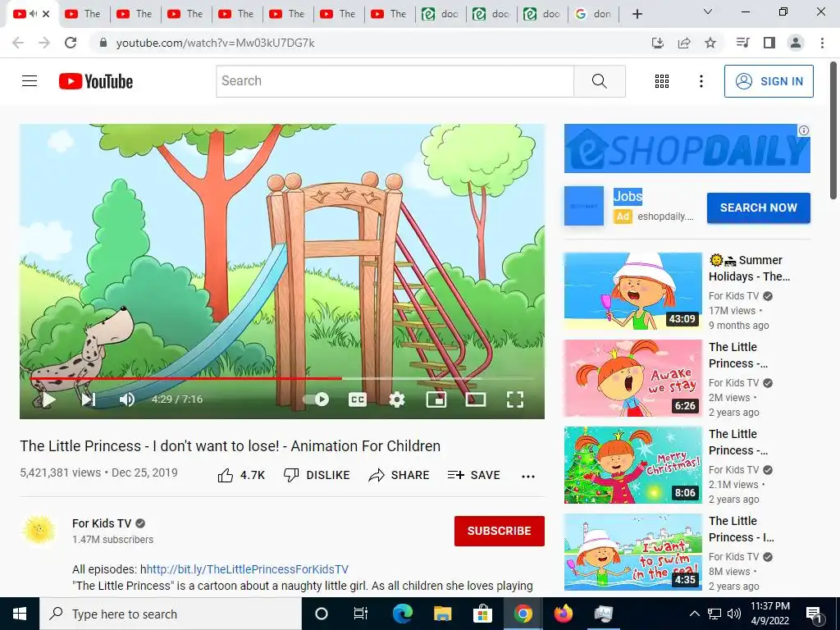The width and height of the screenshot is (840, 630).
Task: Click the SIGN IN button
Action: (769, 81)
